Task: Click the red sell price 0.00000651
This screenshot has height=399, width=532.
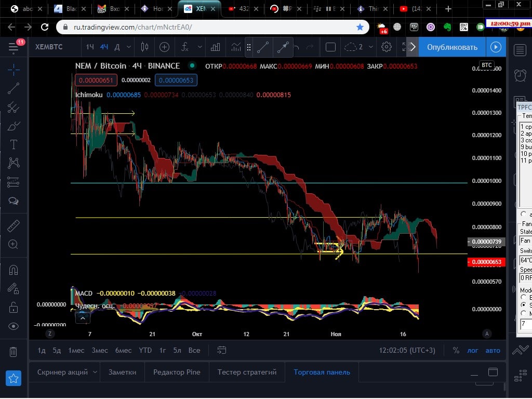Action: tap(96, 81)
